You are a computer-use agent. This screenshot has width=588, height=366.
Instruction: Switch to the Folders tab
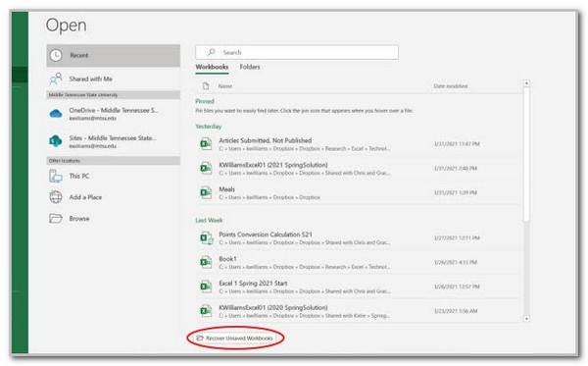point(250,67)
